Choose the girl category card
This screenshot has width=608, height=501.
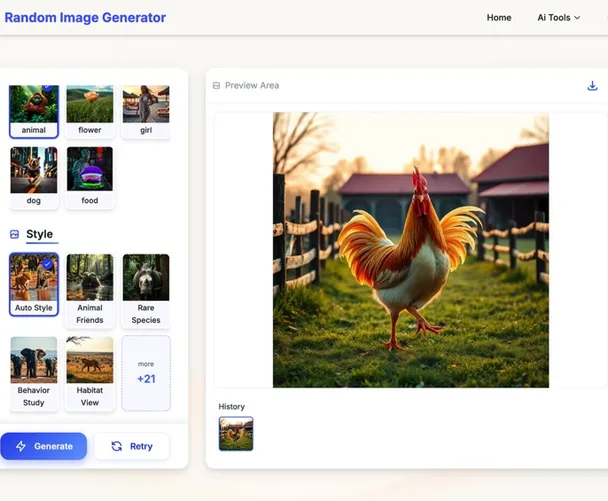click(x=146, y=112)
